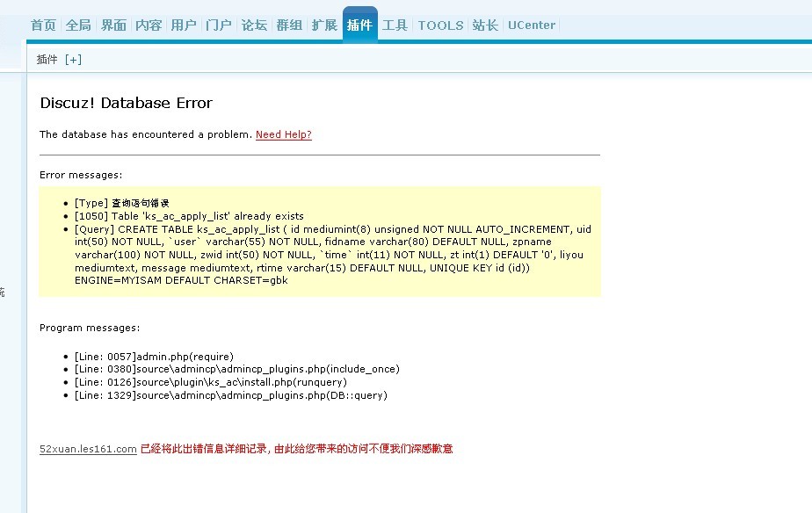812x513 pixels.
Task: Select the 内容 tab
Action: (x=149, y=25)
